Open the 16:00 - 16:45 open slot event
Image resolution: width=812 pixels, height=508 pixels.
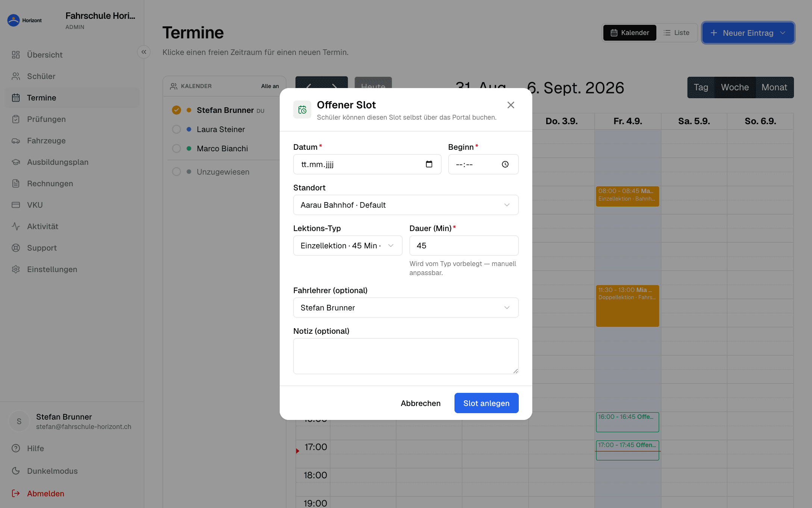[x=627, y=422]
